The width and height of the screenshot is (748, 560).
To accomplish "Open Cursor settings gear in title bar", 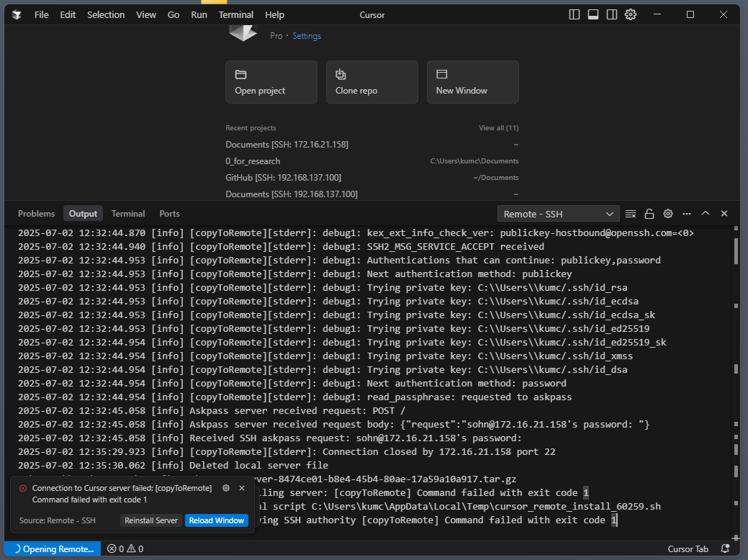I will (x=631, y=15).
